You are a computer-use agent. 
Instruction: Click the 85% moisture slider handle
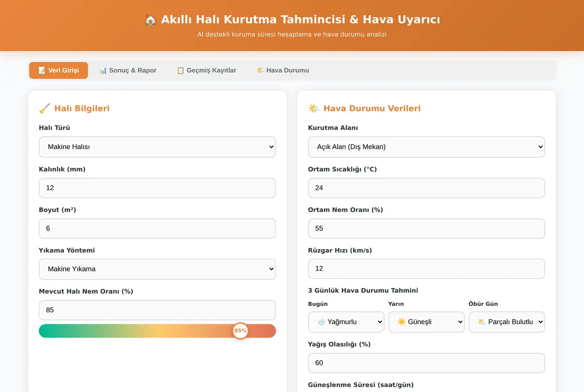240,331
